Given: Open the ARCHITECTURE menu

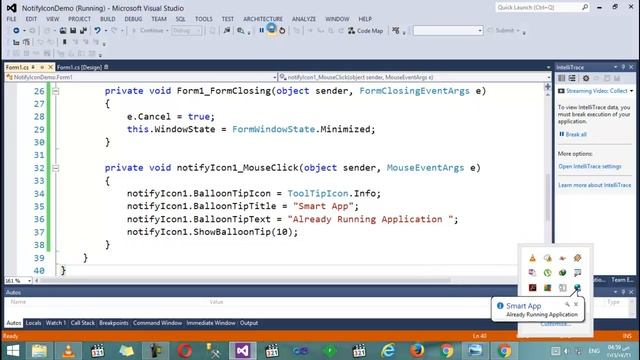Looking at the screenshot, I should (263, 19).
